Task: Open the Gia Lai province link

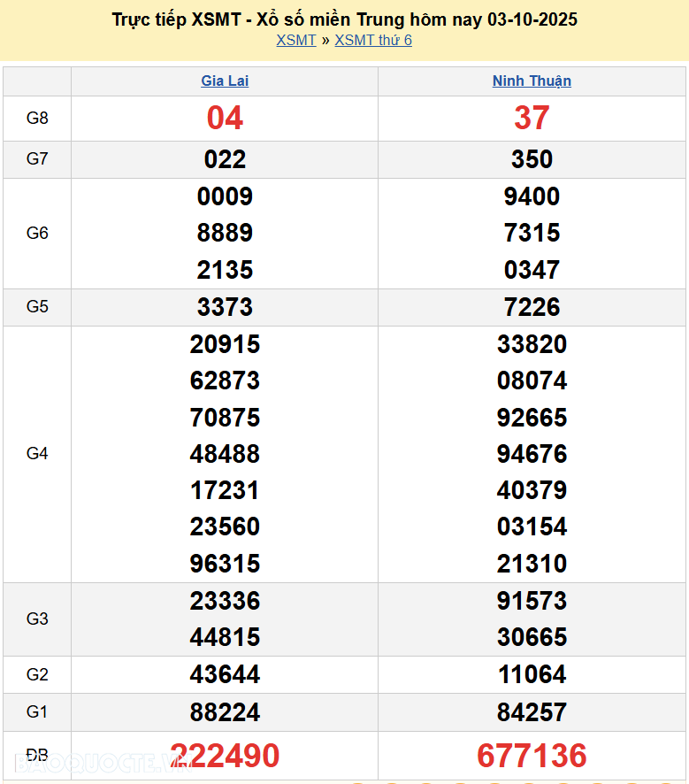Action: click(225, 81)
